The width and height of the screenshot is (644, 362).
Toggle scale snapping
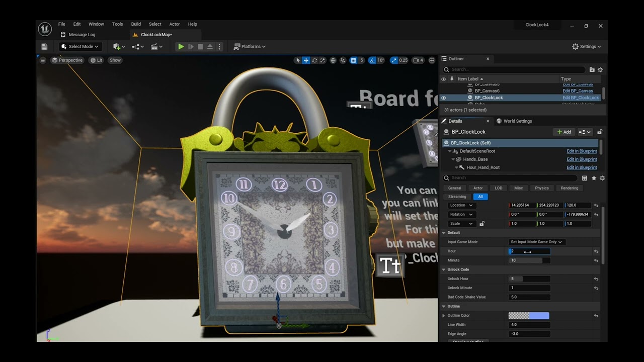(394, 60)
